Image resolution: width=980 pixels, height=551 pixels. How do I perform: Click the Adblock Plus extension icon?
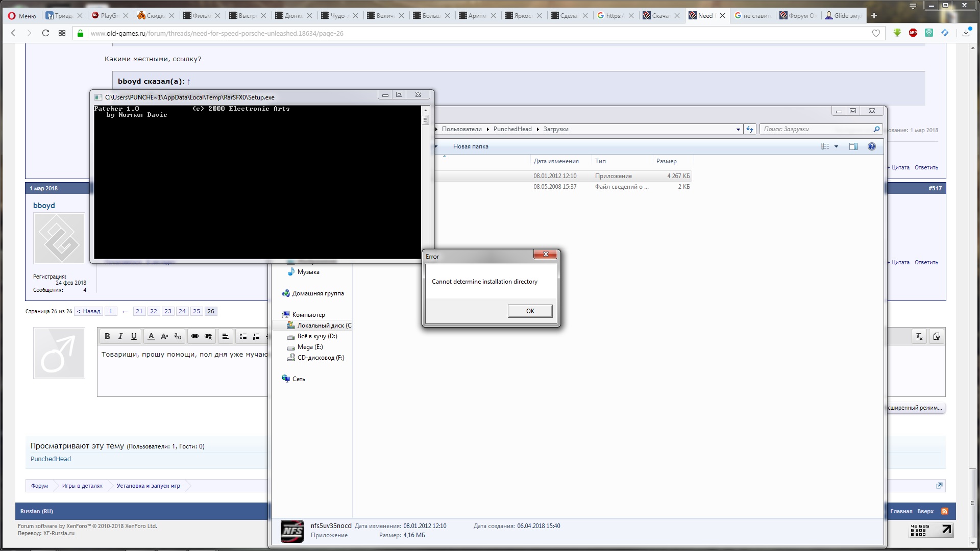point(913,33)
